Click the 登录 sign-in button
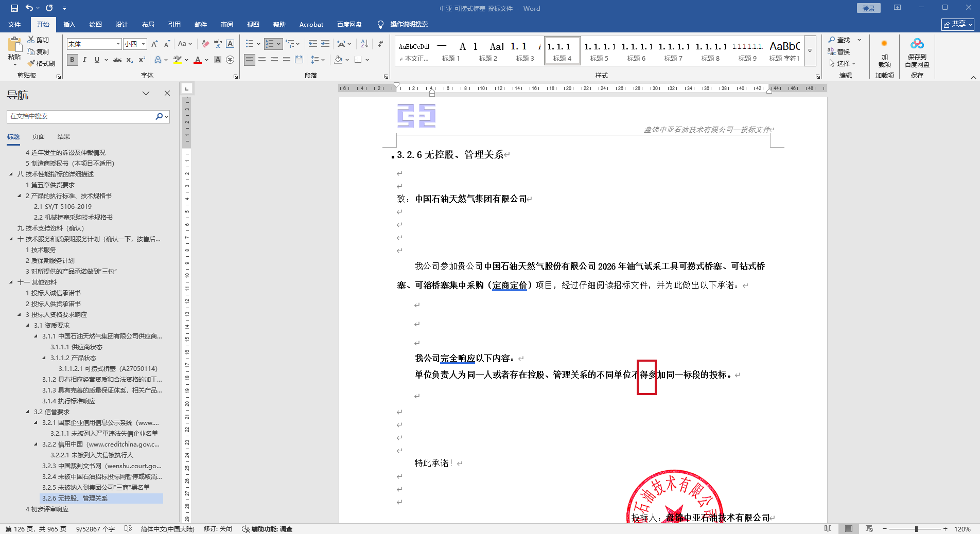The image size is (980, 534). pos(869,8)
